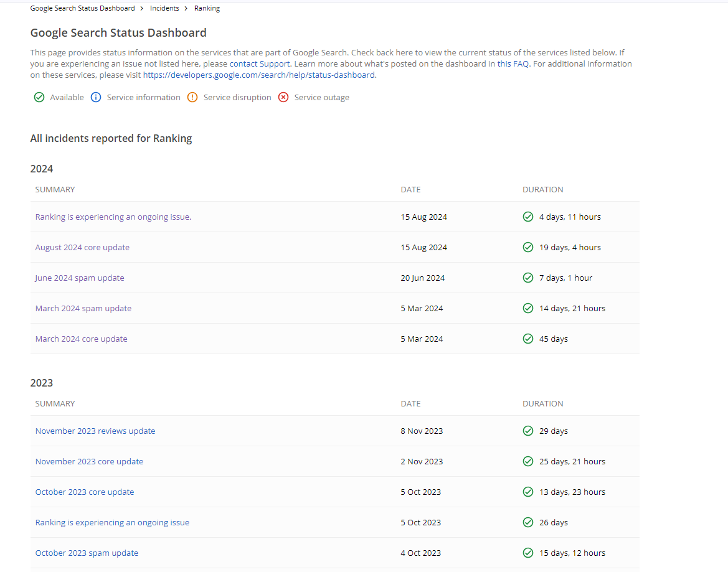Open the March 2024 core update incident

point(81,339)
